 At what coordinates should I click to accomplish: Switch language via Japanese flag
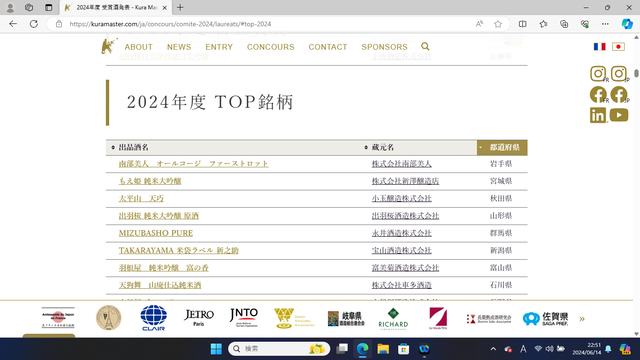[618, 47]
